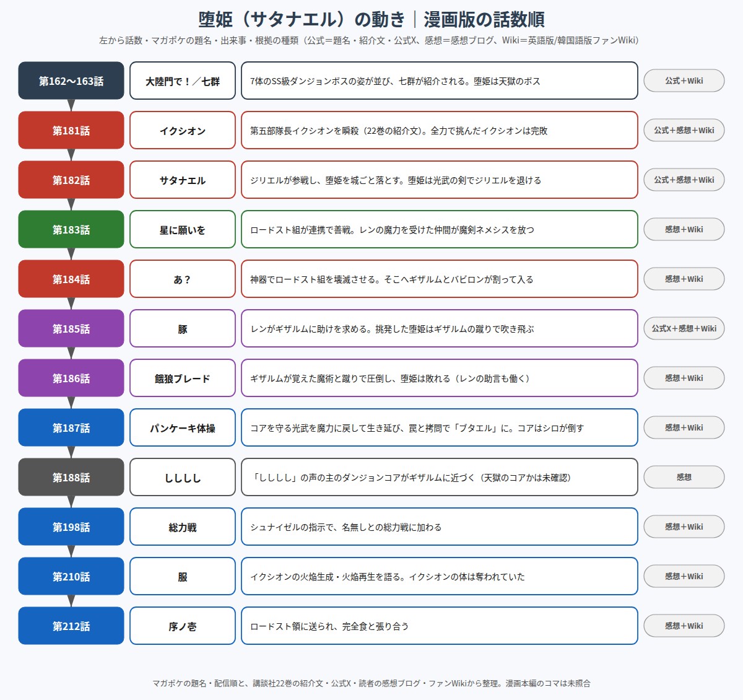Click the 第184話 episode label

(71, 279)
